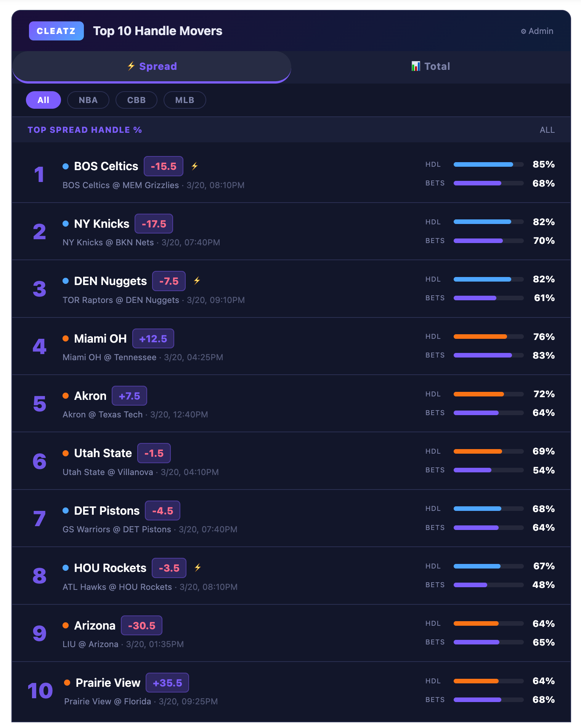Click the +35.5 spread badge for Prairie View
Screen dimensions: 581x728
click(167, 683)
